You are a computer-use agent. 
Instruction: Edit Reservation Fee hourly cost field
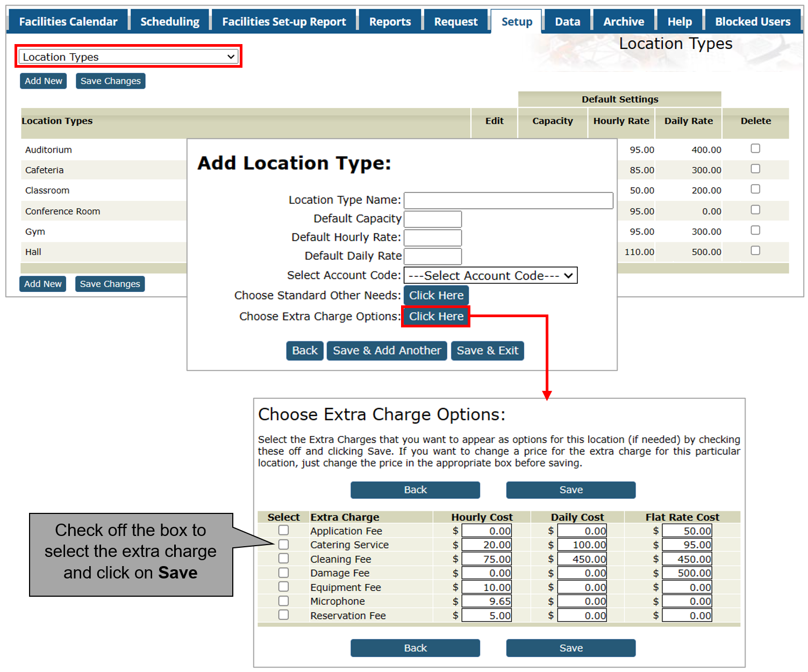(487, 616)
